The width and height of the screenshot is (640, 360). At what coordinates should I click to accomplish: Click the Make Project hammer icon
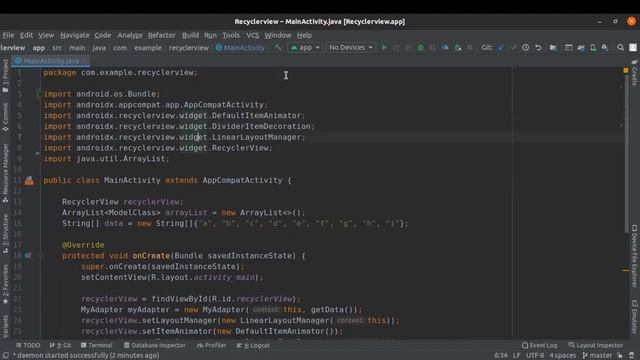click(x=278, y=48)
